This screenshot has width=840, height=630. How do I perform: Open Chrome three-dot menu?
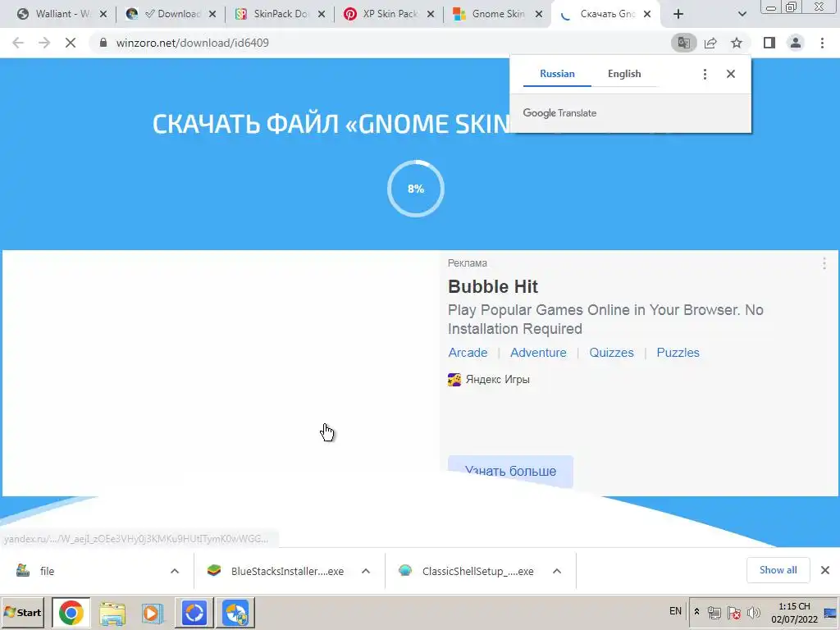[822, 43]
